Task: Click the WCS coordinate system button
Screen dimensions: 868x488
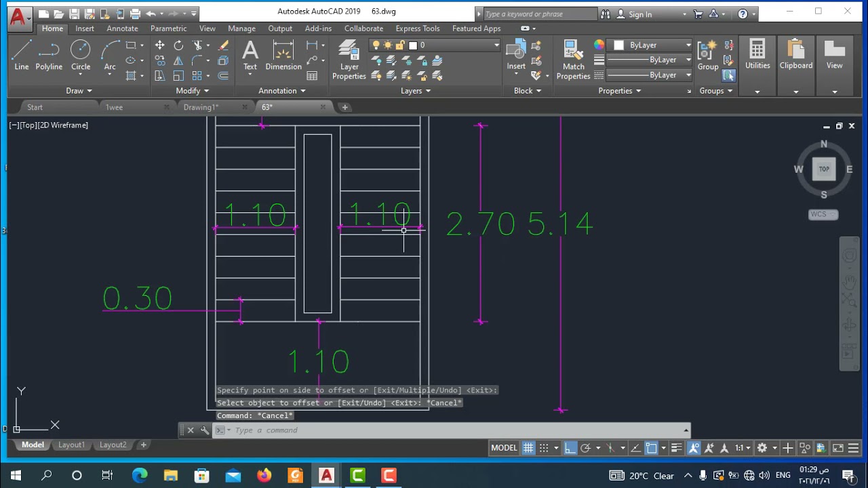Action: click(x=823, y=214)
